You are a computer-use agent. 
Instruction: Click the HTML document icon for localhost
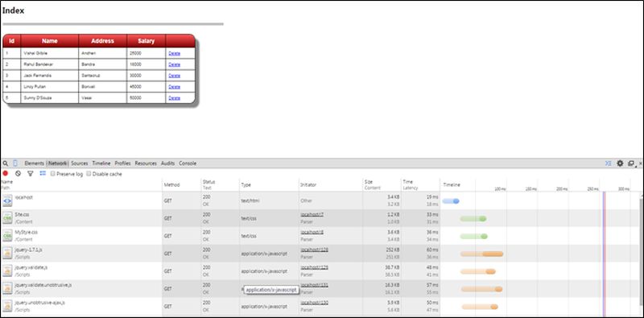pos(7,201)
